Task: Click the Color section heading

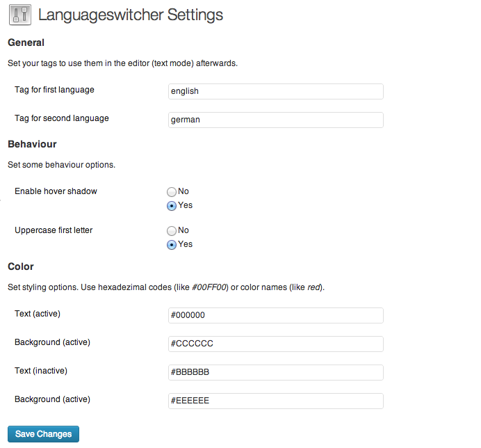Action: (21, 266)
